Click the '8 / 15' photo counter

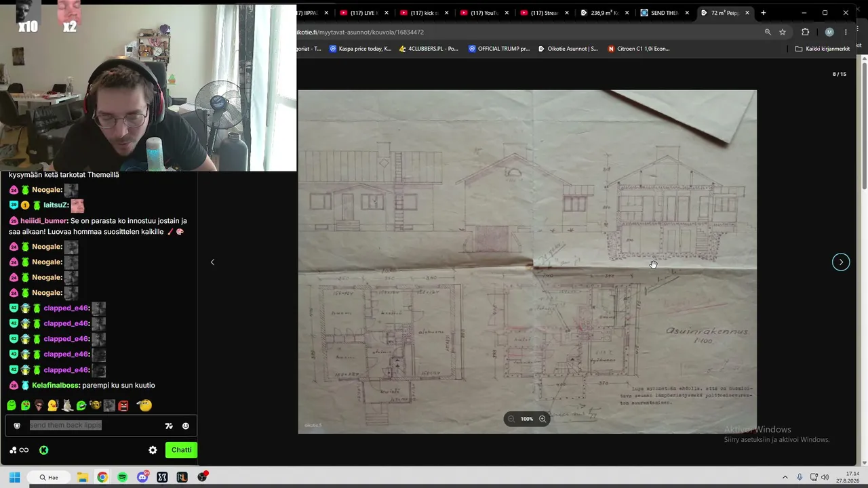click(x=840, y=74)
